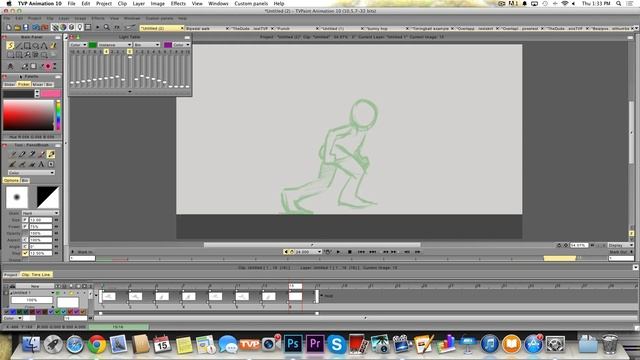Click the Options tab in tool panel
Viewport: 640px width, 360px height.
pos(11,180)
